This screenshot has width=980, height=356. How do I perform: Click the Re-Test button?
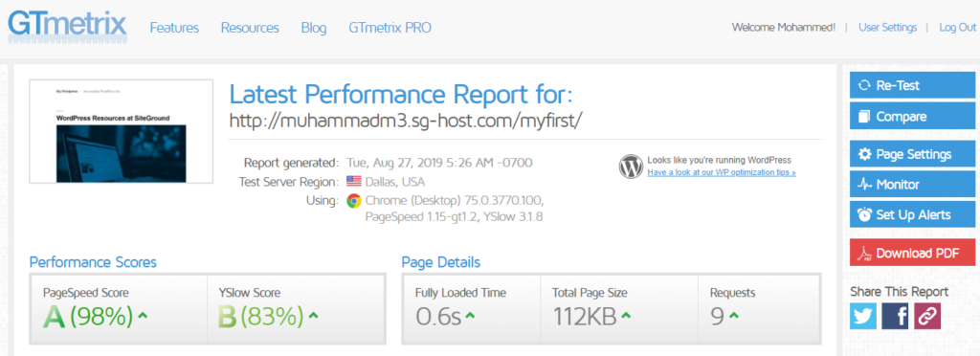pyautogui.click(x=912, y=85)
